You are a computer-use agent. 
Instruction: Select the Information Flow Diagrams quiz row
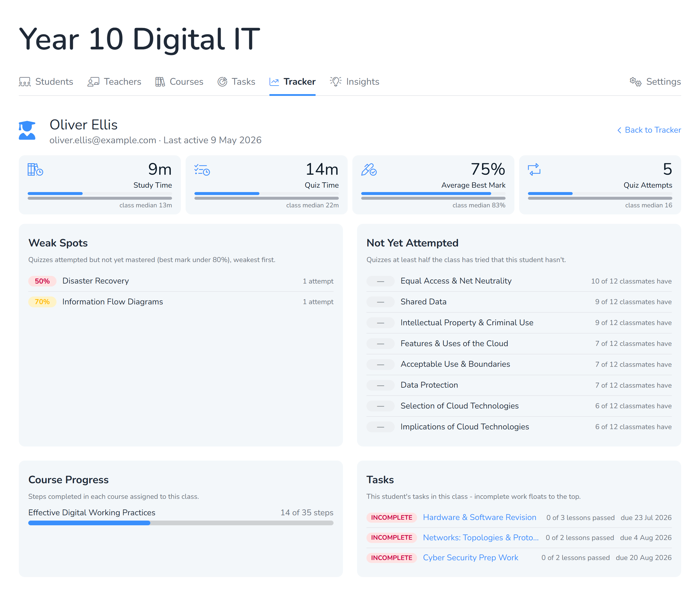click(x=181, y=302)
